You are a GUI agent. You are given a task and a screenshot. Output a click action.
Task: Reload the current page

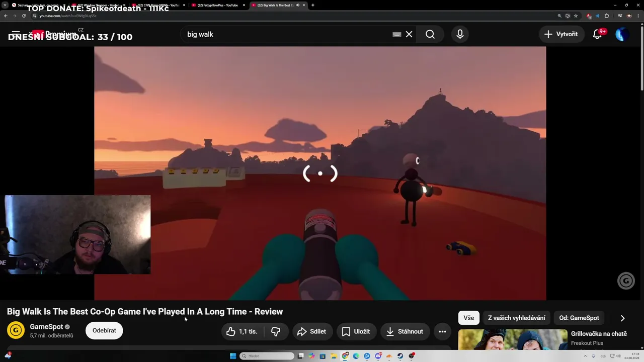pyautogui.click(x=24, y=16)
